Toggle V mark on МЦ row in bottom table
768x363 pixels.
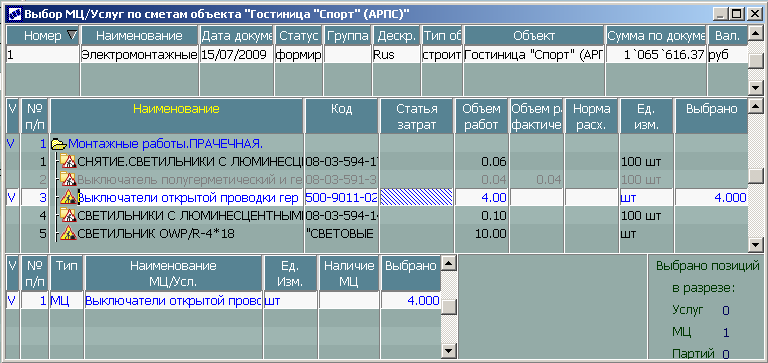pyautogui.click(x=12, y=301)
